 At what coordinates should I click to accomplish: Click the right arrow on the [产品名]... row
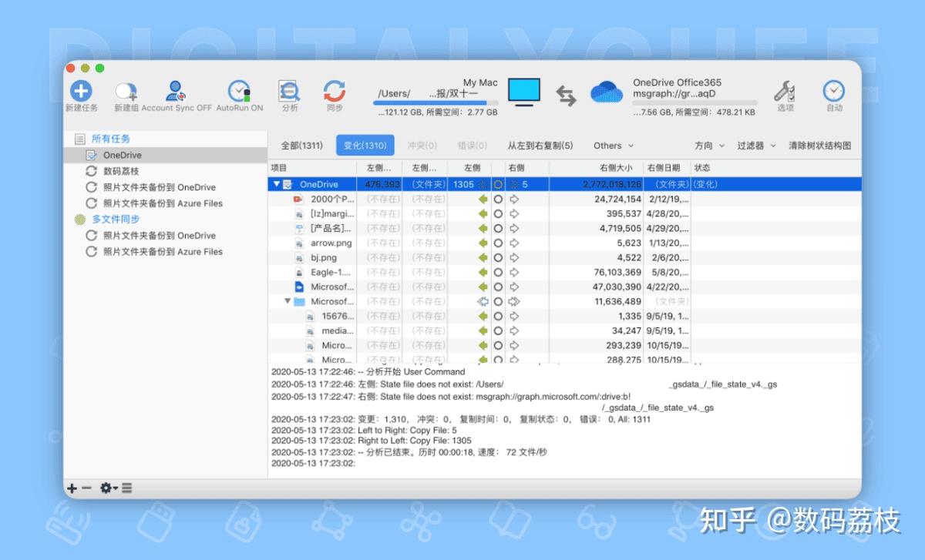514,228
